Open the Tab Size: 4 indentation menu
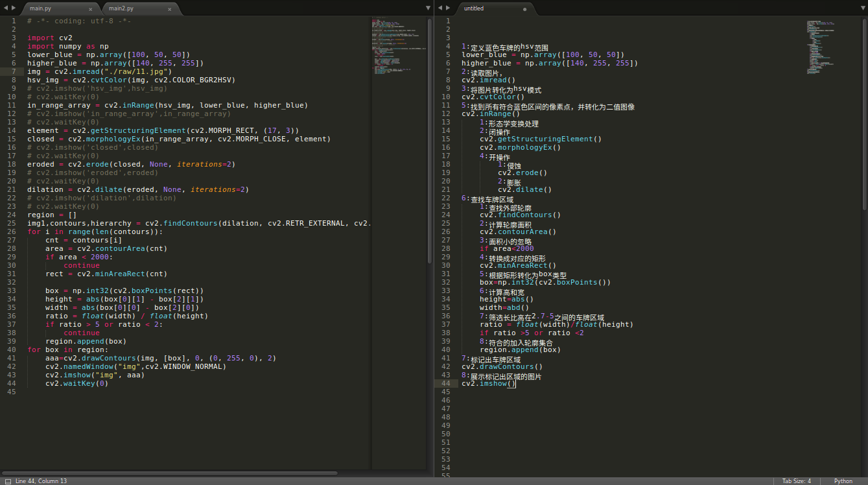Screen dimensions: 868x485 pyautogui.click(x=796, y=481)
